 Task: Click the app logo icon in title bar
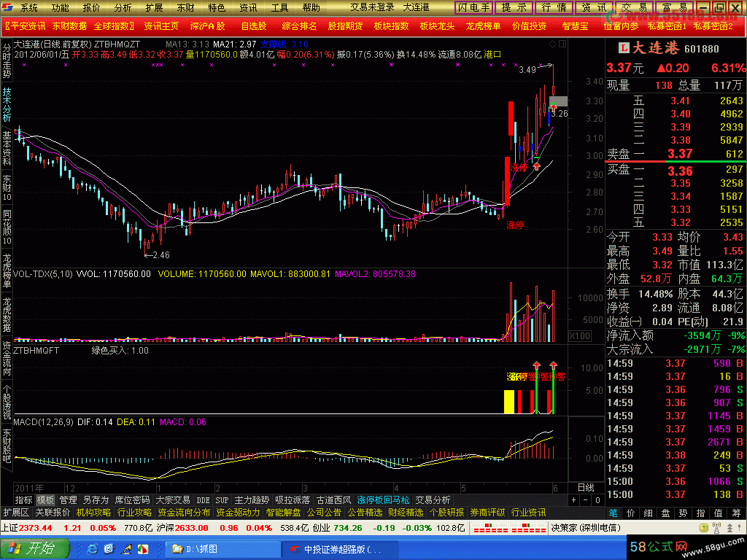click(x=7, y=7)
